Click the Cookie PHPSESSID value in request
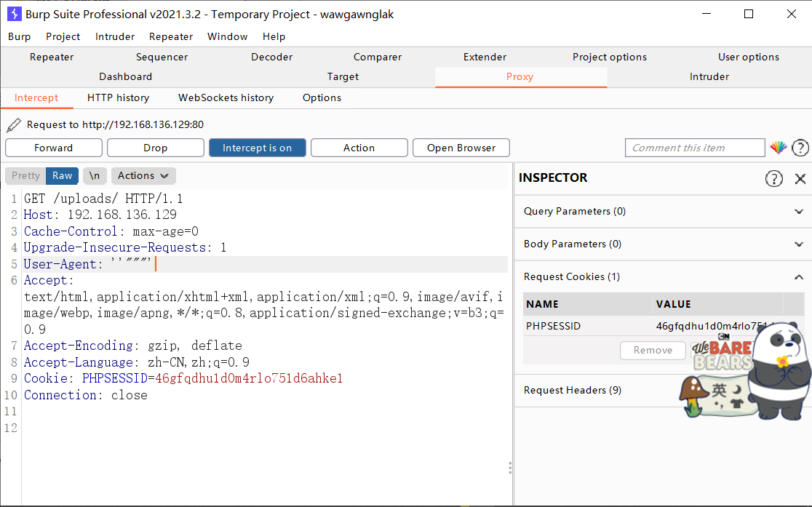Image resolution: width=812 pixels, height=507 pixels. click(x=249, y=378)
